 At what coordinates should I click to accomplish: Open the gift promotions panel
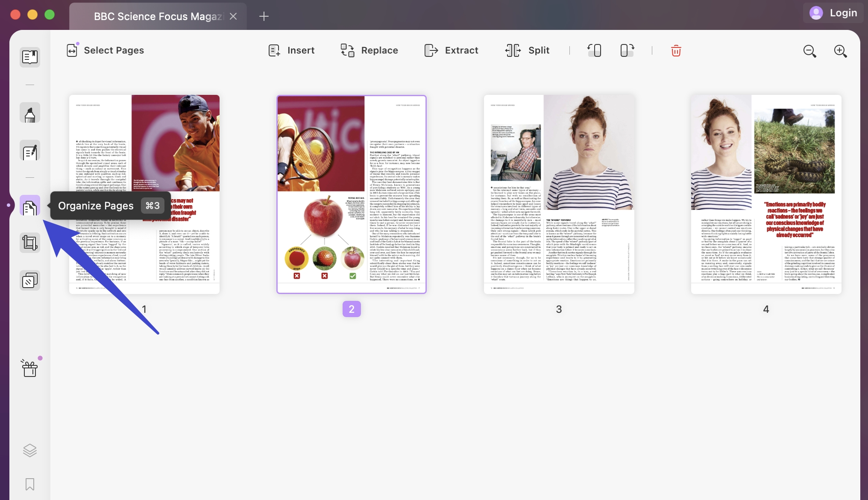[x=30, y=368]
